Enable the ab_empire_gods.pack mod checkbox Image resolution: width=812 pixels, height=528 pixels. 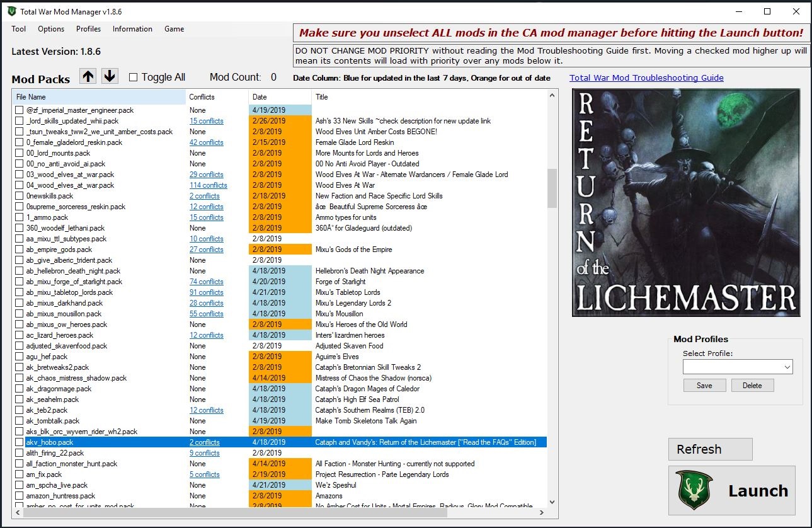pyautogui.click(x=20, y=250)
